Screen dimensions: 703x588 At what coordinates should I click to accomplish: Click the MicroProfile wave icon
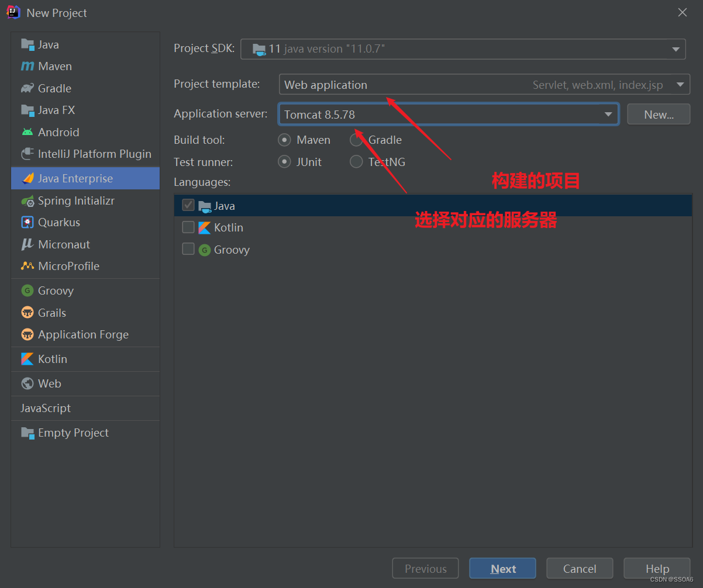[27, 266]
